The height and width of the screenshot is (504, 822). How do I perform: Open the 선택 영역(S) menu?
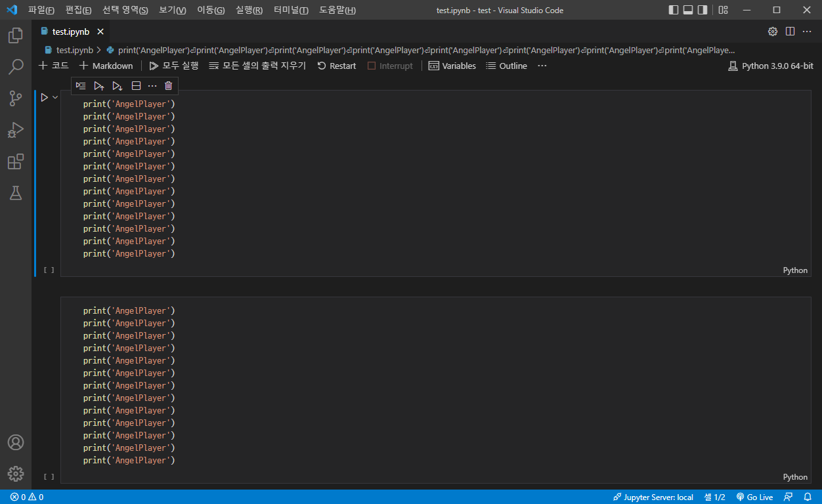tap(125, 10)
